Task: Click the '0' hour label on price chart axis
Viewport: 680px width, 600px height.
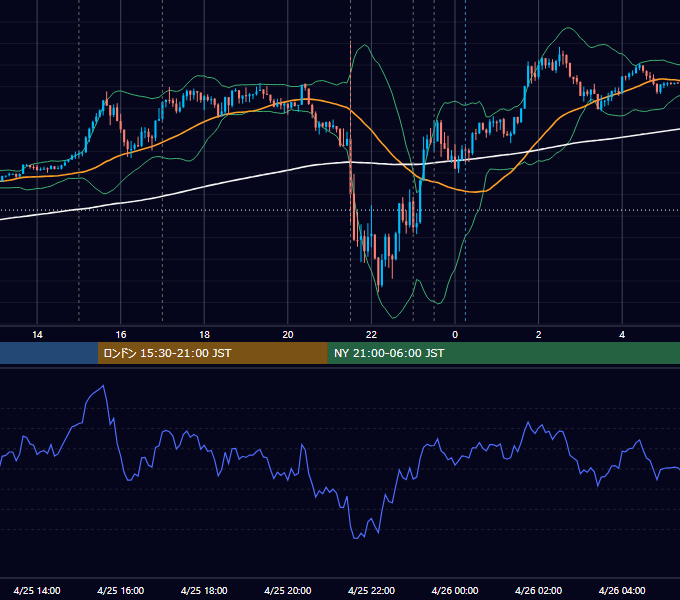Action: [x=455, y=335]
